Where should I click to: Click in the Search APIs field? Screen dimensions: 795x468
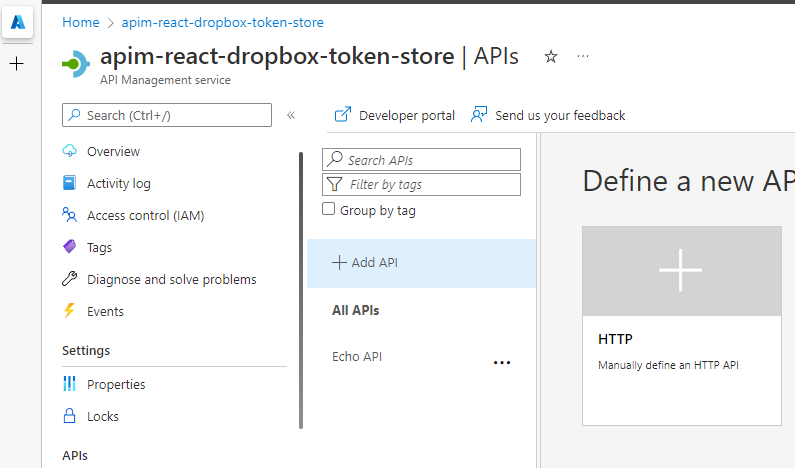(x=421, y=160)
